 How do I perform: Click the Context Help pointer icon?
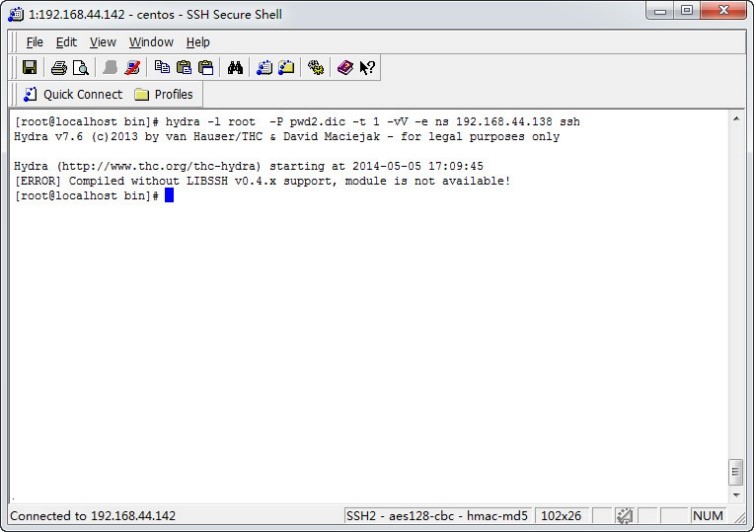click(x=367, y=67)
